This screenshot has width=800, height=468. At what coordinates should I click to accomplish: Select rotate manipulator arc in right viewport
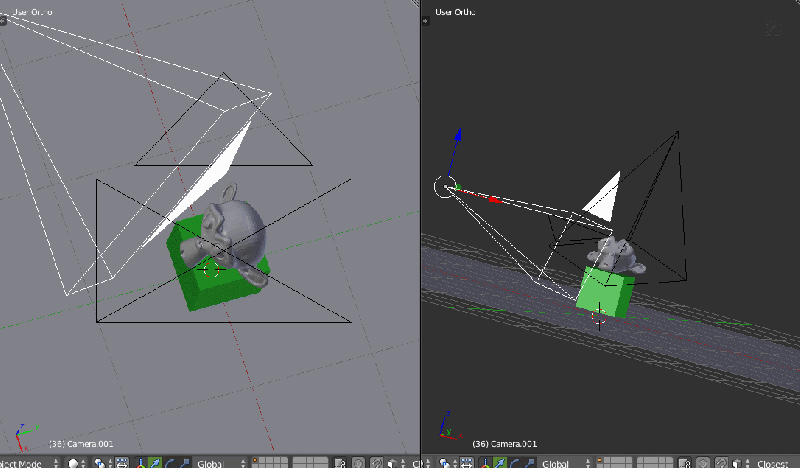click(x=514, y=463)
